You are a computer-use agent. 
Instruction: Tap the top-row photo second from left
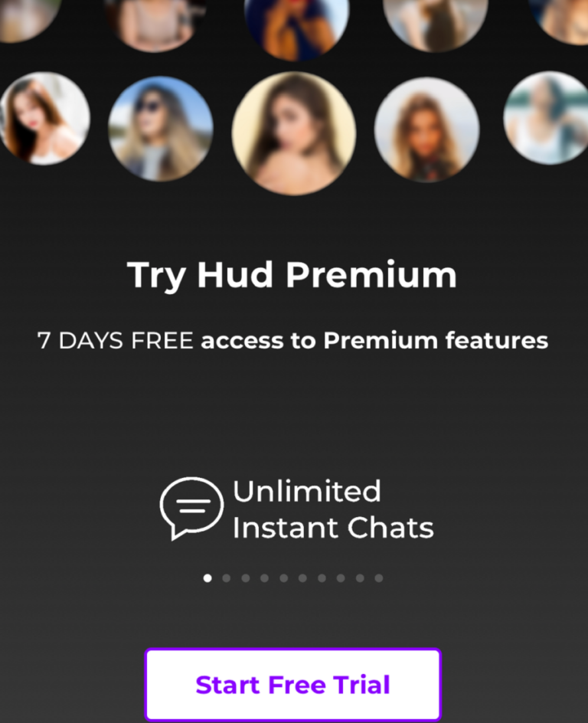tap(155, 24)
